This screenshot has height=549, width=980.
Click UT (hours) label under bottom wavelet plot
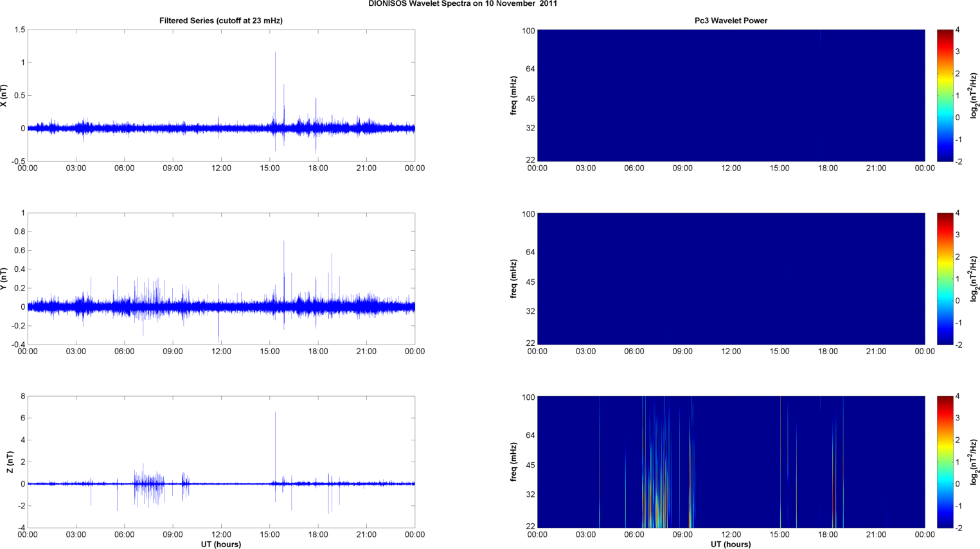tap(731, 544)
